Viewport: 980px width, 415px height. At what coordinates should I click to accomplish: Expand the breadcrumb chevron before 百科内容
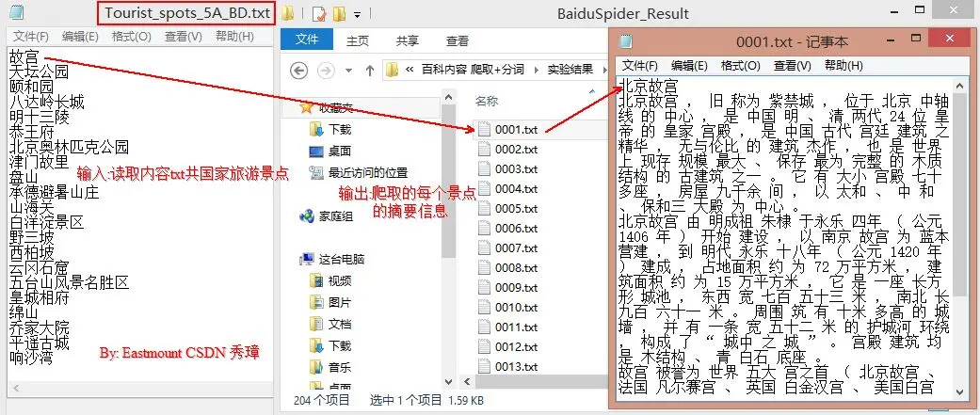coord(410,70)
